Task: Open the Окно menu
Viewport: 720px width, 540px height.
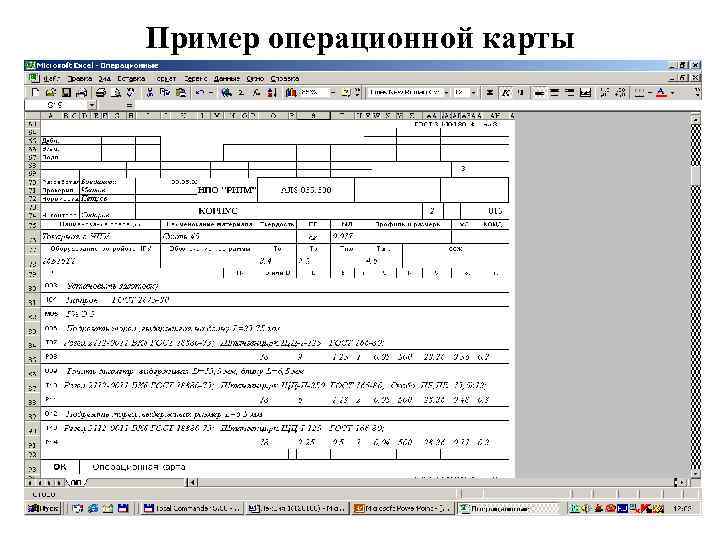Action: [x=255, y=79]
